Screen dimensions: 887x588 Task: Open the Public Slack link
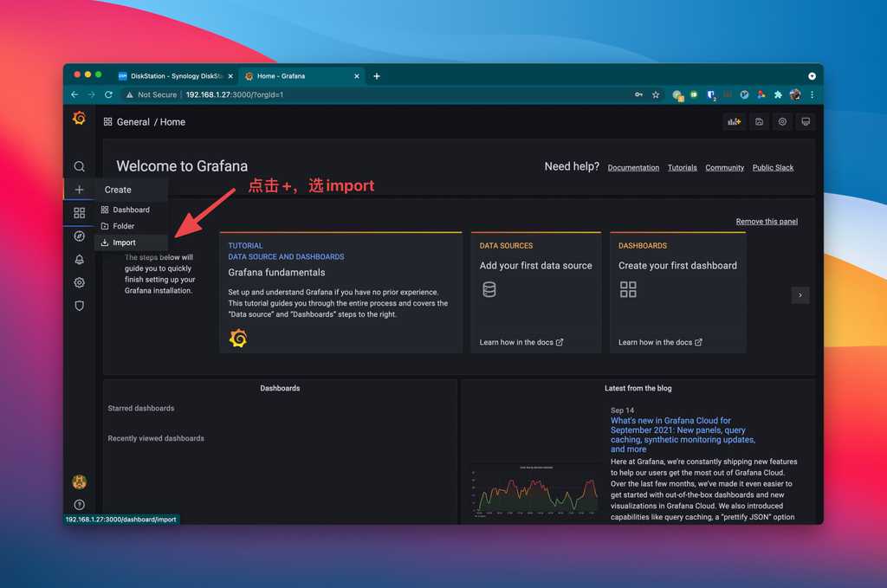tap(773, 168)
